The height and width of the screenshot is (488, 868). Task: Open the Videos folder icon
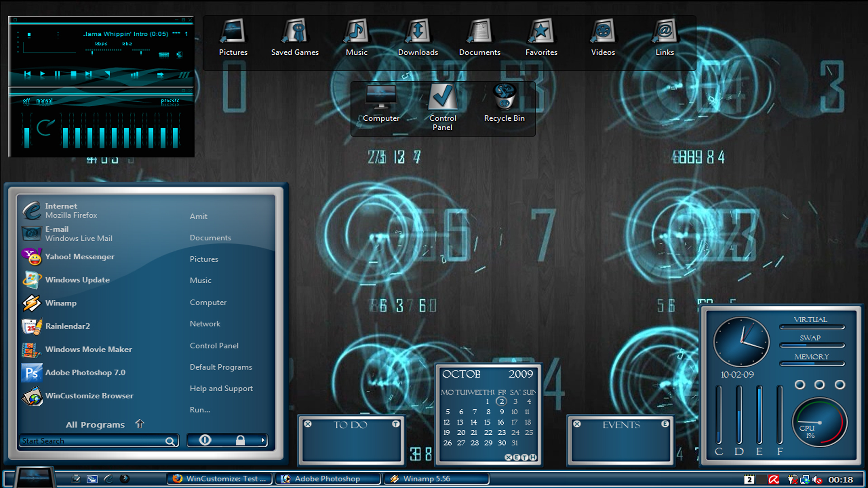[603, 37]
